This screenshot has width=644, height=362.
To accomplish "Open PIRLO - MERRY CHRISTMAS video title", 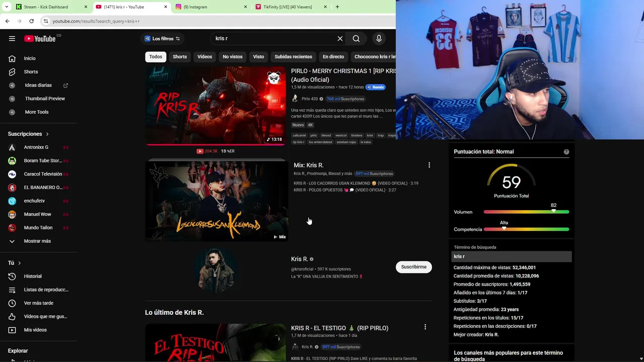I will pyautogui.click(x=343, y=75).
